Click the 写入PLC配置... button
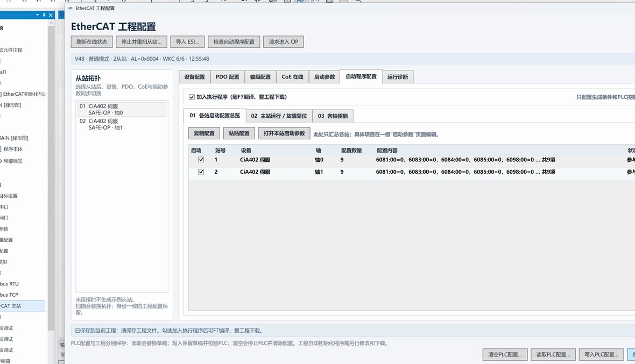Image resolution: width=635 pixels, height=364 pixels. pyautogui.click(x=602, y=355)
